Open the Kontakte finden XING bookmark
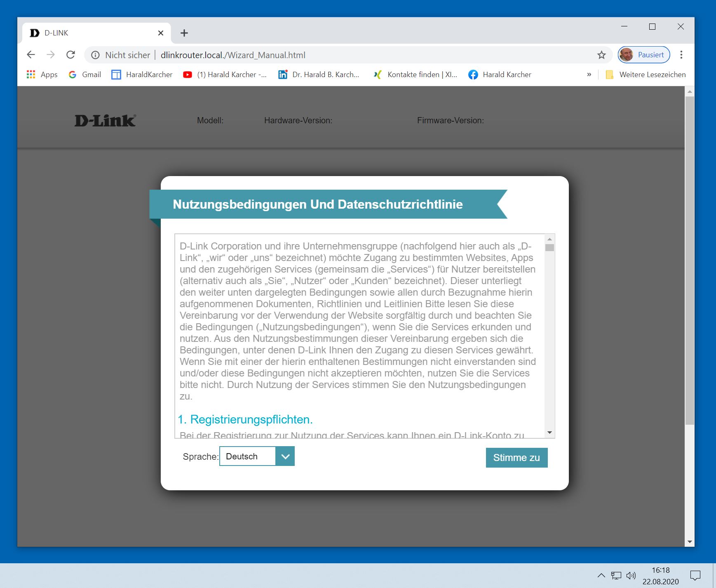The image size is (716, 588). coord(416,75)
